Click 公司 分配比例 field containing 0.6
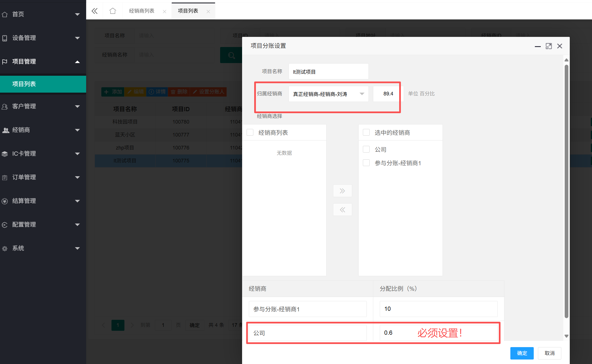The width and height of the screenshot is (592, 364). point(438,333)
